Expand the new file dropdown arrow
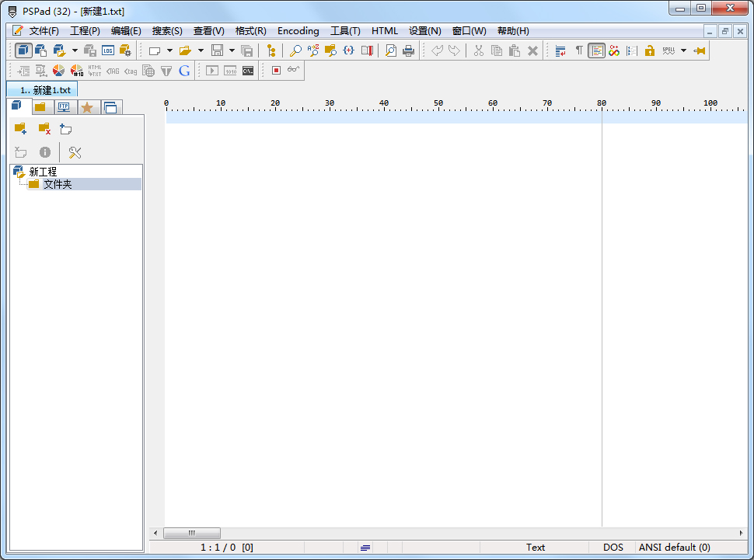 click(169, 50)
